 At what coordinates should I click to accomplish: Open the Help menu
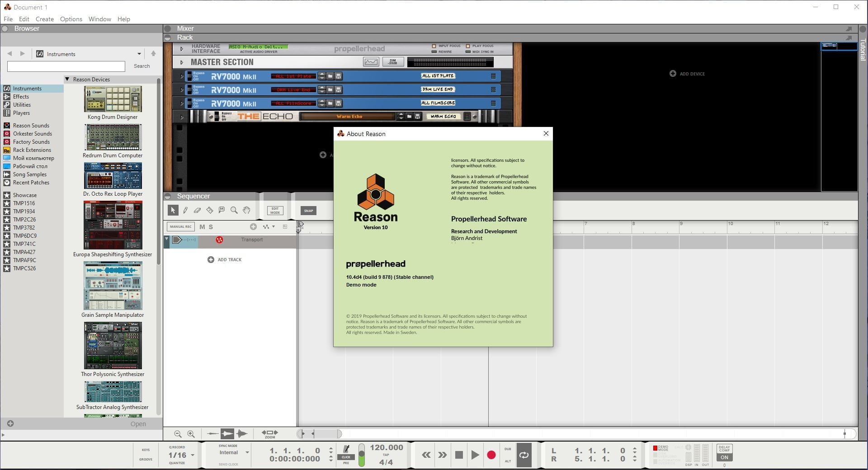124,19
